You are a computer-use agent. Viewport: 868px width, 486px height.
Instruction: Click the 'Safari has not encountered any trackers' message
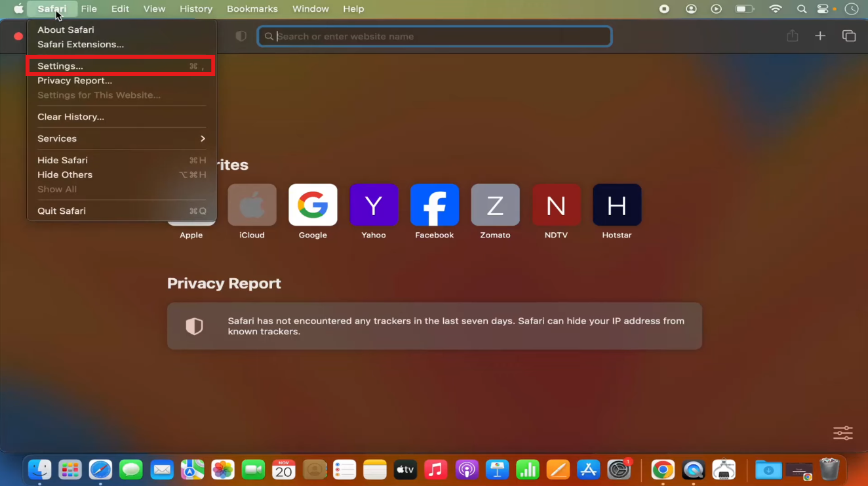(x=456, y=326)
